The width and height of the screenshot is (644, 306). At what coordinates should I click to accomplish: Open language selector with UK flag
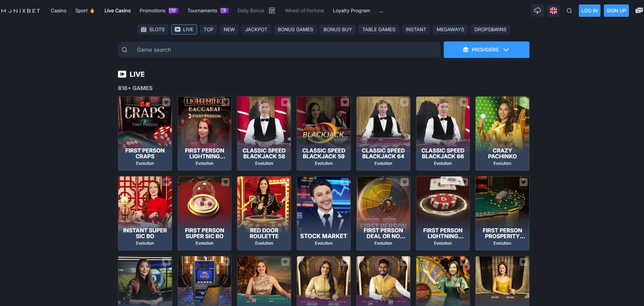click(x=553, y=11)
